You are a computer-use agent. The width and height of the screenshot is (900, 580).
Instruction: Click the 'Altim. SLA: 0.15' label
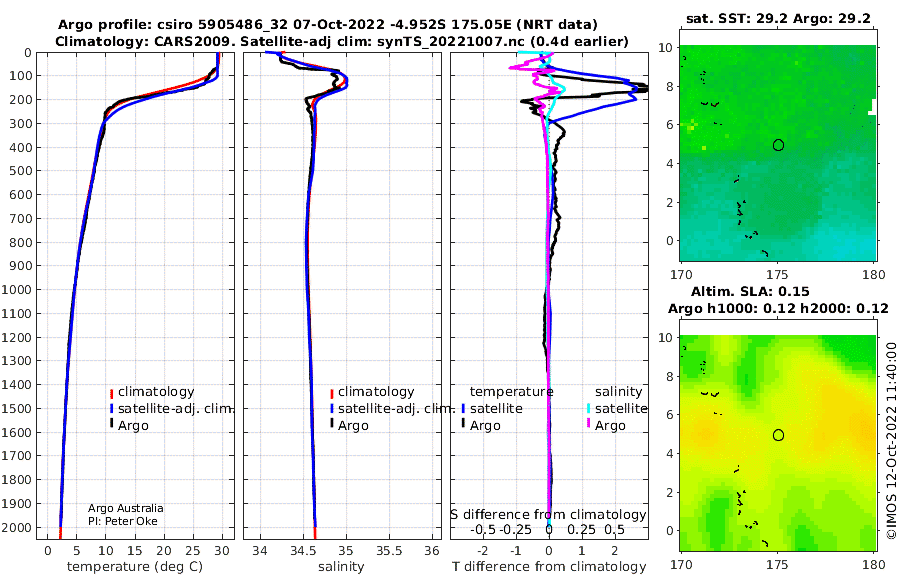tap(750, 291)
